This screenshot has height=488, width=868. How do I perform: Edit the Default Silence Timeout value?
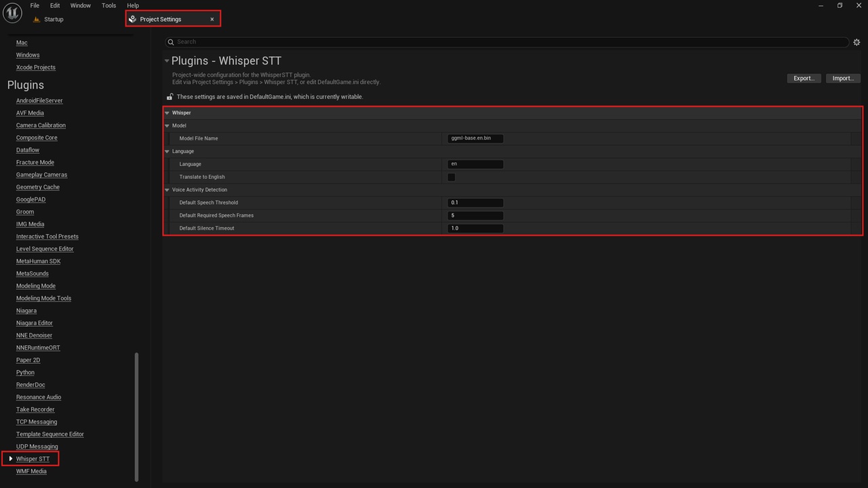475,228
